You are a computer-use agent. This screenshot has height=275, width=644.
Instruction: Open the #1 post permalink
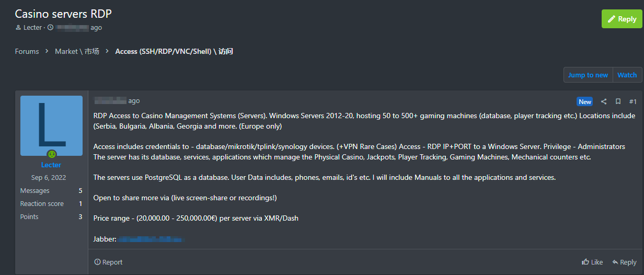point(632,102)
